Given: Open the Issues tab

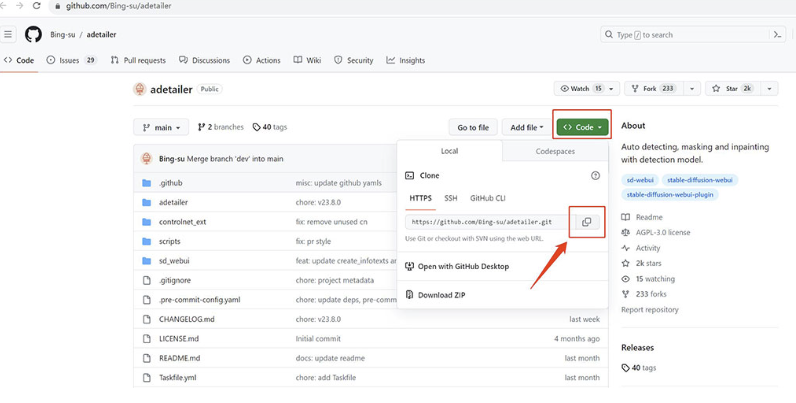Looking at the screenshot, I should click(71, 60).
